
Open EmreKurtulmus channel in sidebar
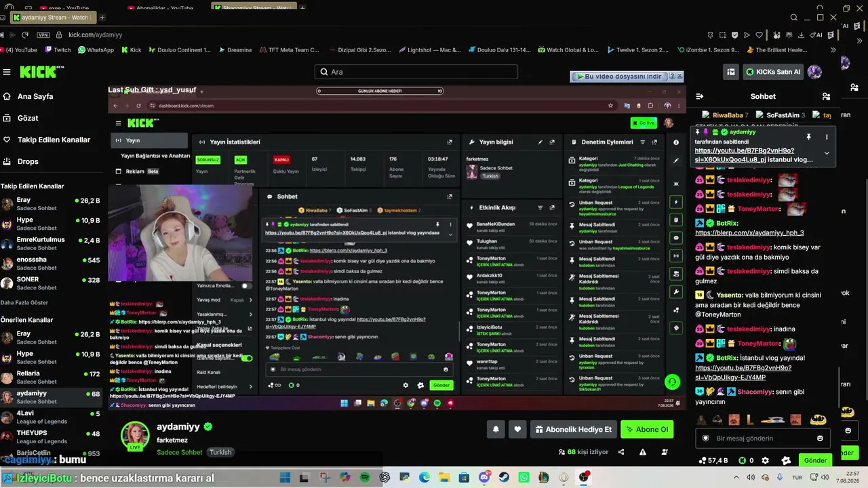click(x=51, y=243)
